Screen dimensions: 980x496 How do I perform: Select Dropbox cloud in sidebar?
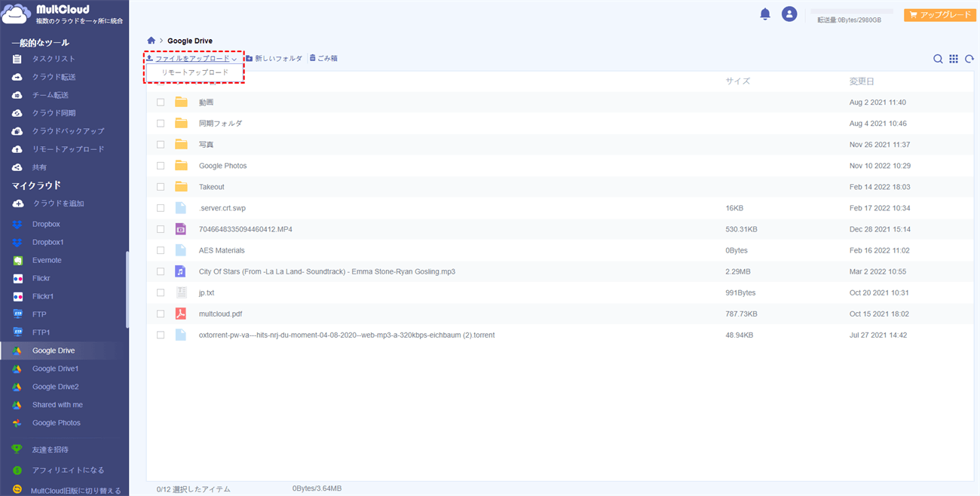[46, 224]
